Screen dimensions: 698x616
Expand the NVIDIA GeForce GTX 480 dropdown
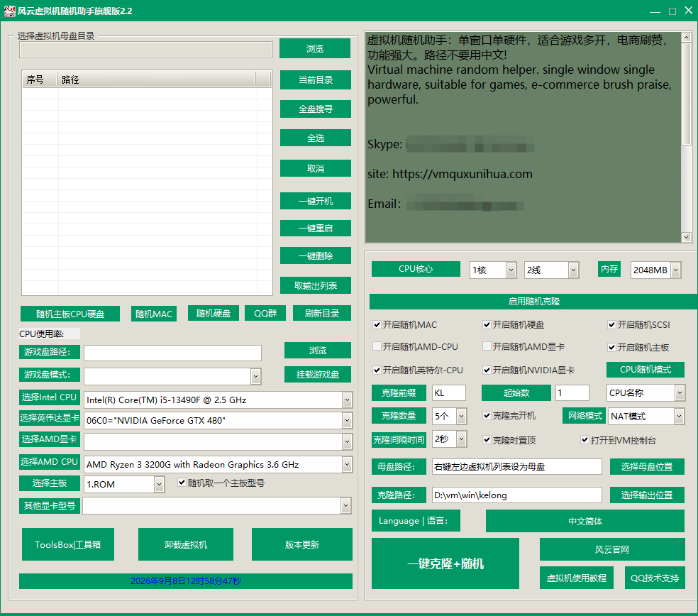[x=347, y=420]
